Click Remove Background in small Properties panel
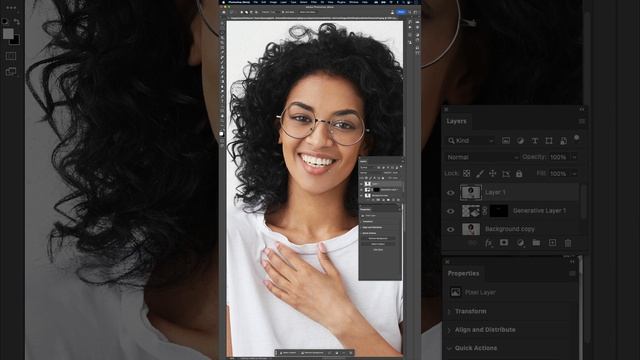Screen dimensions: 640x360 pyautogui.click(x=378, y=238)
